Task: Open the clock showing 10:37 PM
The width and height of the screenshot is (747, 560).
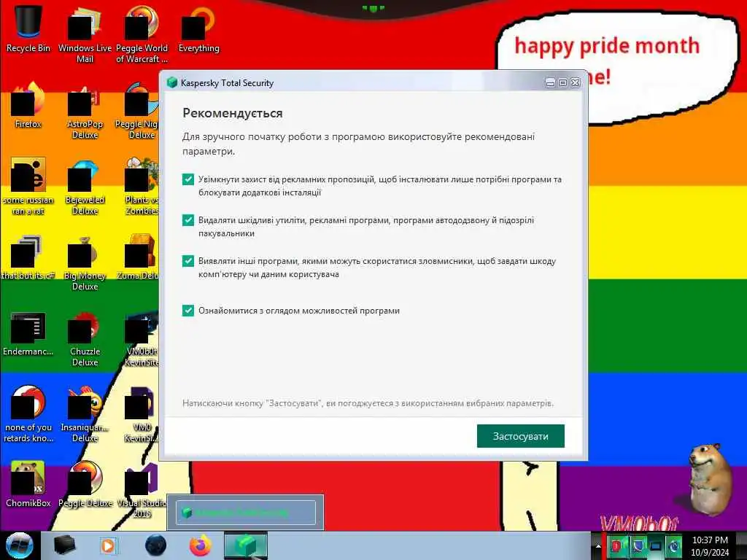Action: pos(710,545)
